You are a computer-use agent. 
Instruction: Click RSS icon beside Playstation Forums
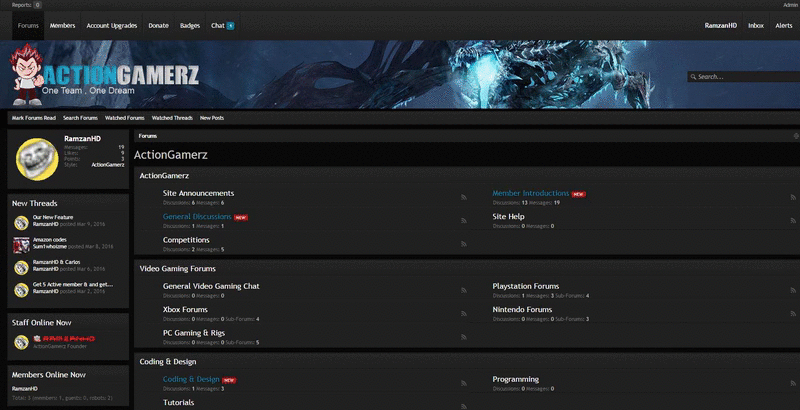click(793, 290)
